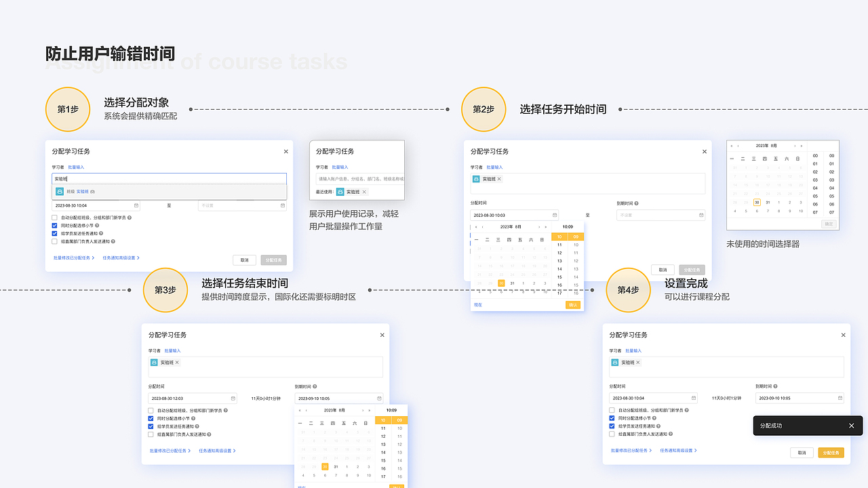The height and width of the screenshot is (488, 868).
Task: Expand 任务通知高级设置 settings
Action: [120, 258]
